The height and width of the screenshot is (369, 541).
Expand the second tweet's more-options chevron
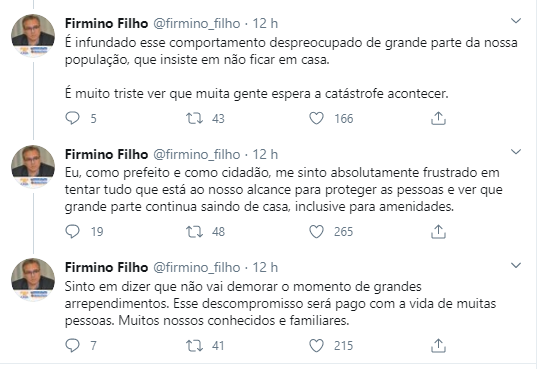pos(515,152)
